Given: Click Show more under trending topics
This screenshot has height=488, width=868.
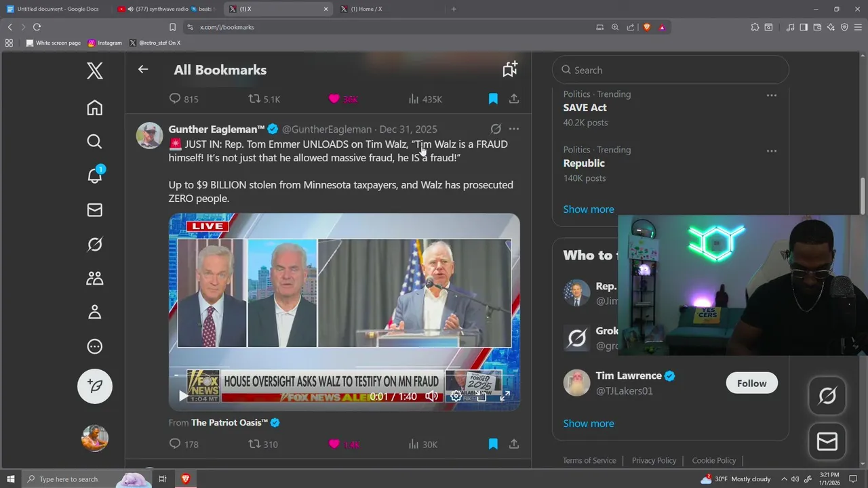Looking at the screenshot, I should 589,209.
